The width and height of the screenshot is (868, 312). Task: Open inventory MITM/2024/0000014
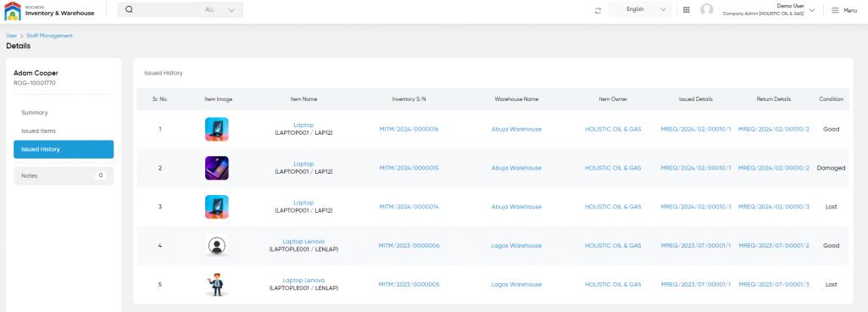point(409,206)
